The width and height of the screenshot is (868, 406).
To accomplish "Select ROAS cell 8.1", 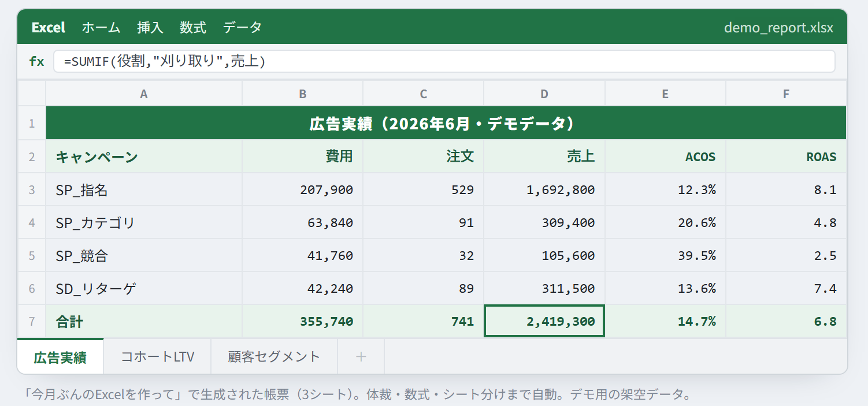I will tap(786, 189).
